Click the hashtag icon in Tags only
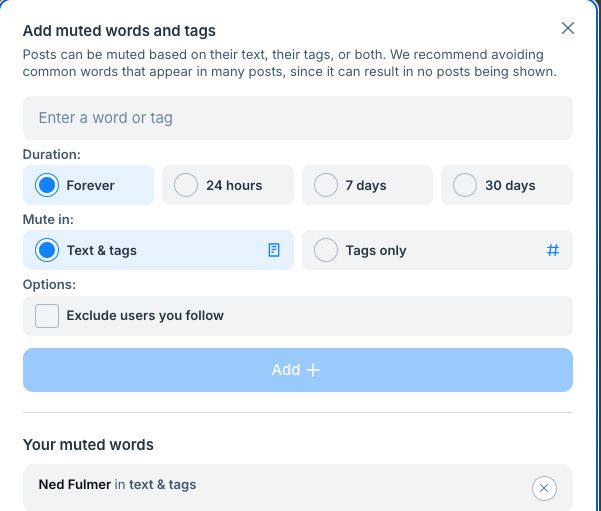Image resolution: width=601 pixels, height=511 pixels. [553, 250]
